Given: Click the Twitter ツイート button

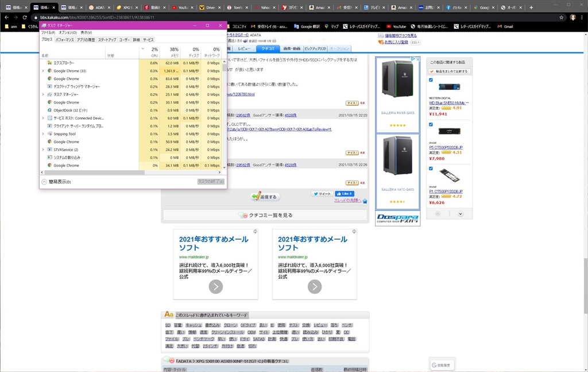Looking at the screenshot, I should [x=322, y=194].
